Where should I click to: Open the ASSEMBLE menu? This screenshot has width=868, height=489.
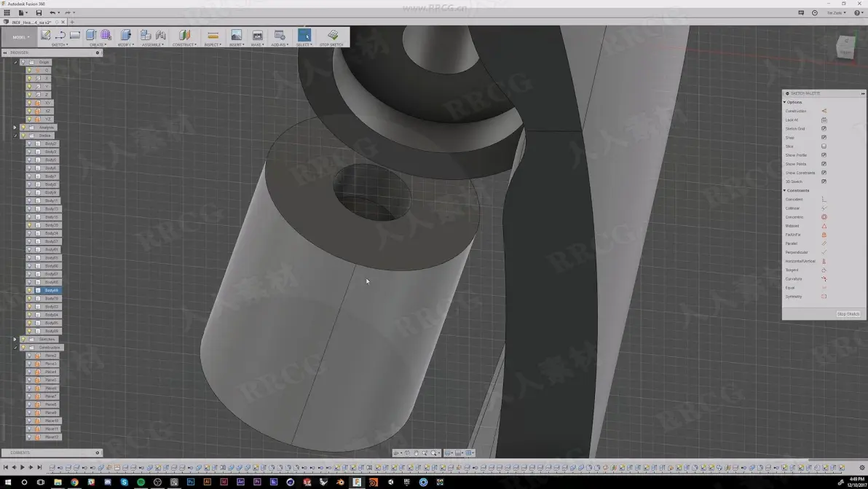pos(152,45)
